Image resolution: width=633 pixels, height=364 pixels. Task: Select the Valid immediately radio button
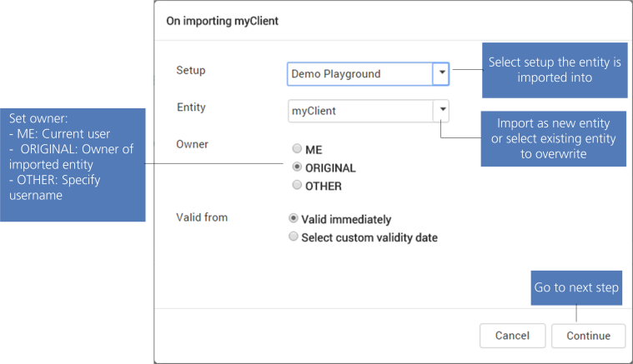(x=293, y=219)
